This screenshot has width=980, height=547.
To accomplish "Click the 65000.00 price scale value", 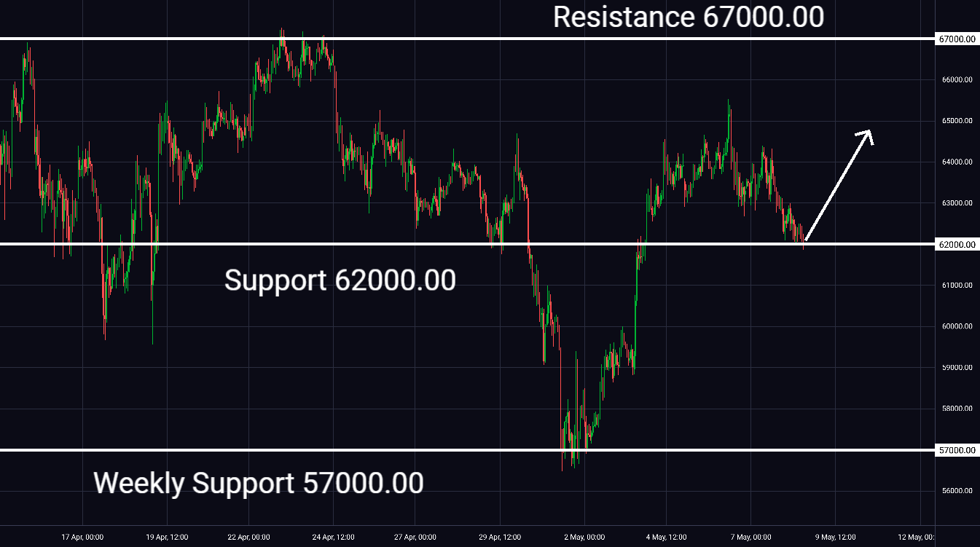I will [x=957, y=121].
